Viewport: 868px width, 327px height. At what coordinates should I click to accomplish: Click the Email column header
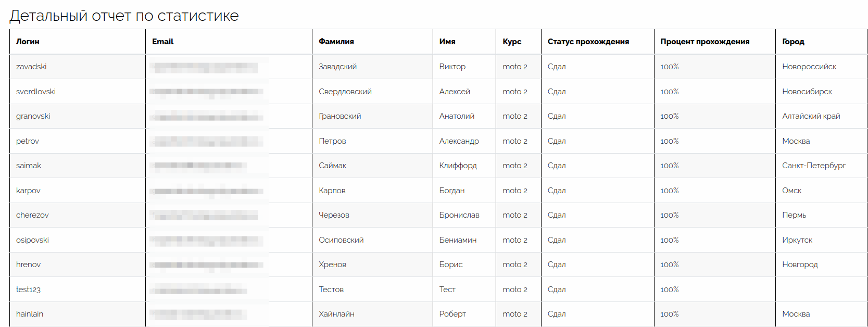162,42
